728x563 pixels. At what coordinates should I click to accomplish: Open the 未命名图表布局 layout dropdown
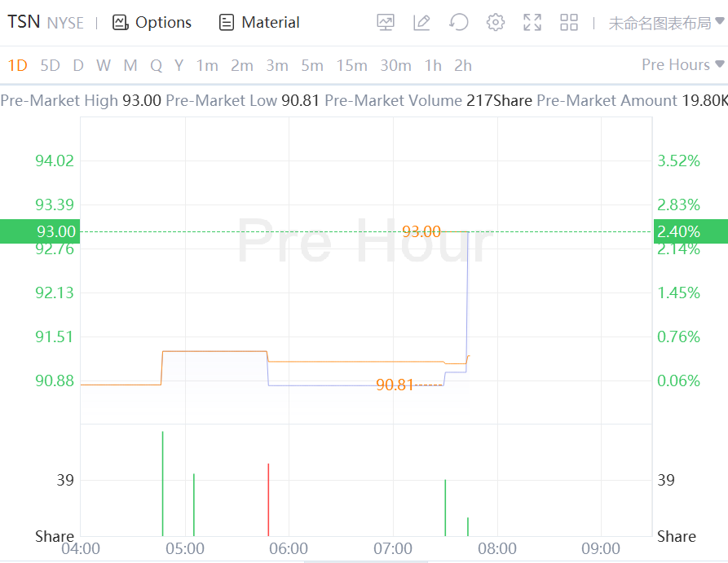[666, 23]
